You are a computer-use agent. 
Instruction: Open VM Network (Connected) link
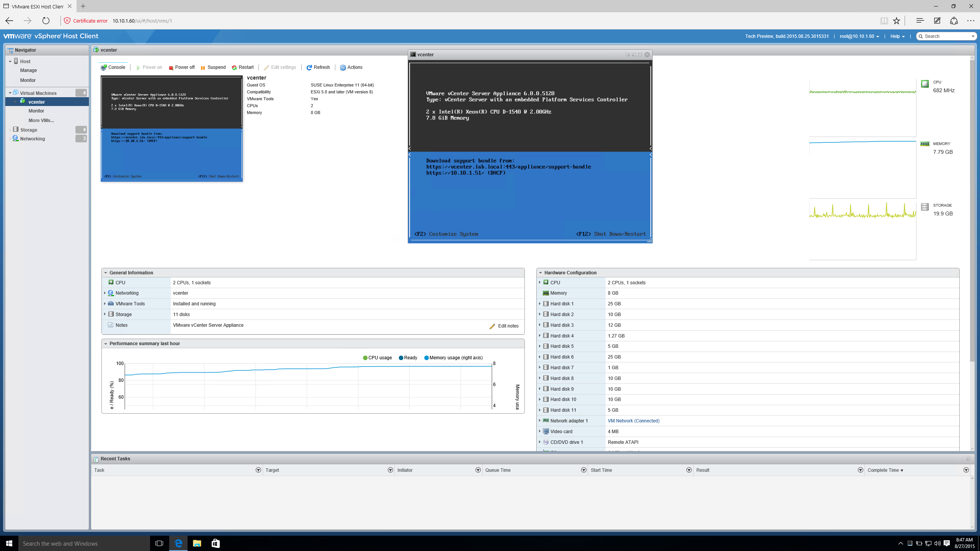[x=634, y=421]
